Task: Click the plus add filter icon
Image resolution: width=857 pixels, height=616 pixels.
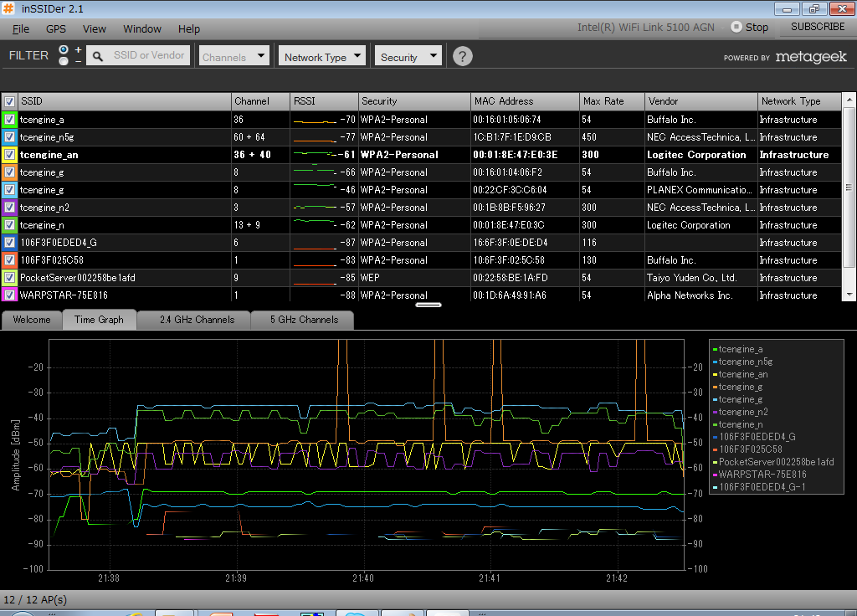Action: point(78,49)
